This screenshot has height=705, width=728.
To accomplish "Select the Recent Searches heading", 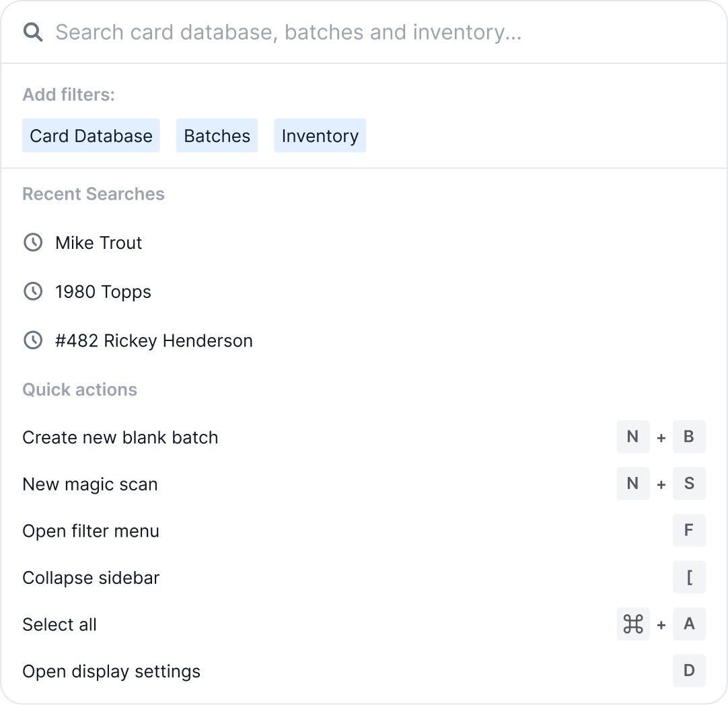I will point(93,194).
